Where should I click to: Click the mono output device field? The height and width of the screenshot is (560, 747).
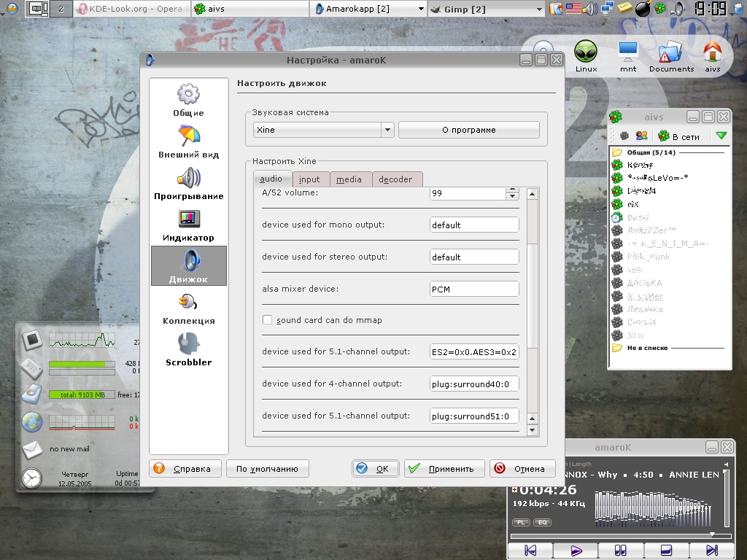click(x=474, y=225)
